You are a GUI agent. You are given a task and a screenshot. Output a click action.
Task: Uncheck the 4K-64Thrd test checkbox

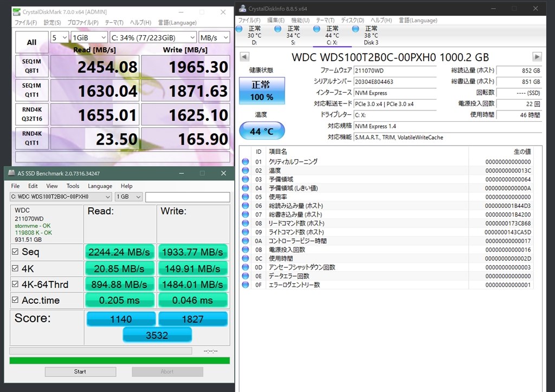coord(15,284)
